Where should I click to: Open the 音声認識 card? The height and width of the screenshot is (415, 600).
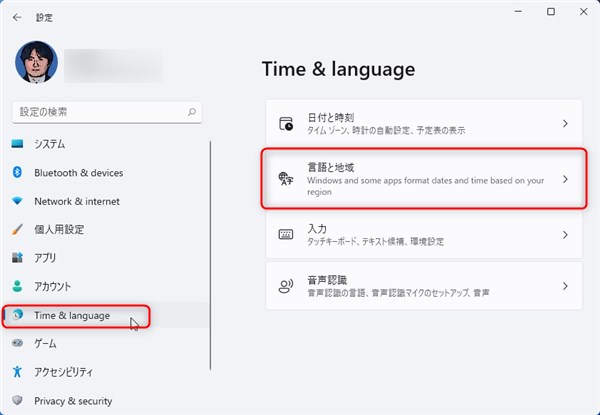coord(424,286)
